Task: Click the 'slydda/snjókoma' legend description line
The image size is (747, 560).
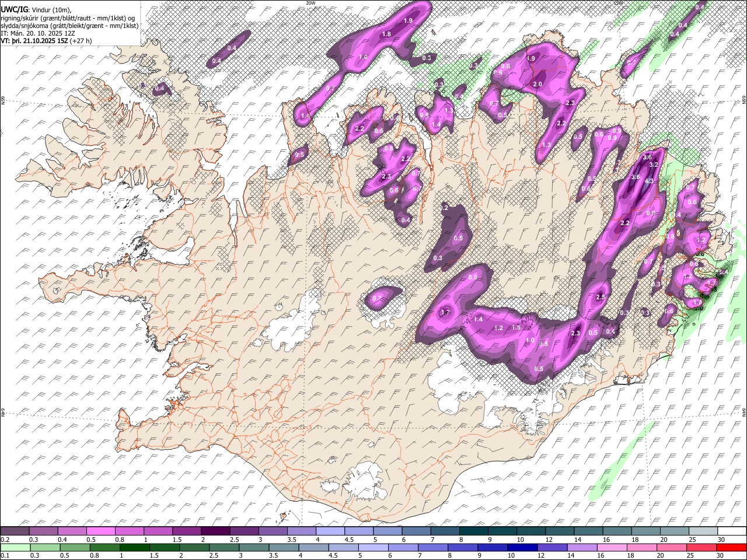Action: [x=69, y=26]
